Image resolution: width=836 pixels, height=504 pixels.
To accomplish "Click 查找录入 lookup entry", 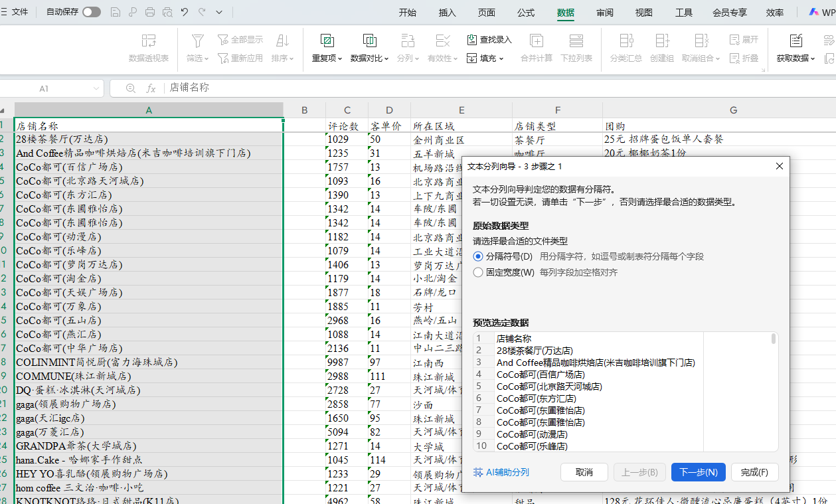I will click(489, 40).
